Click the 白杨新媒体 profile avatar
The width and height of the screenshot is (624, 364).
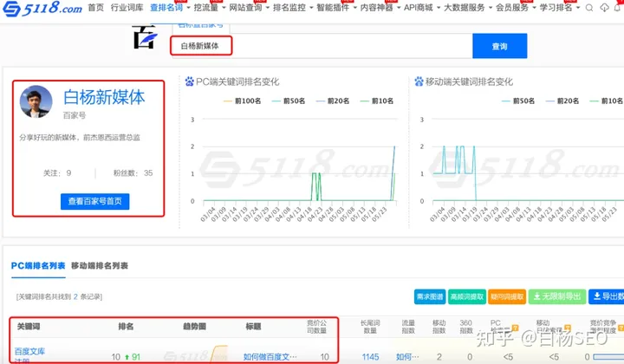pyautogui.click(x=36, y=101)
